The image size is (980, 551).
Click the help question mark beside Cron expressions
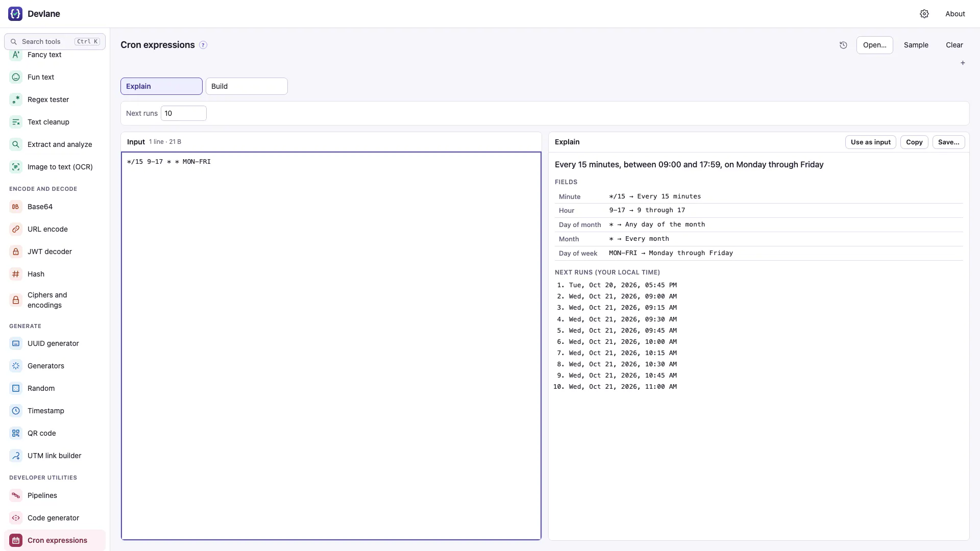(x=203, y=45)
